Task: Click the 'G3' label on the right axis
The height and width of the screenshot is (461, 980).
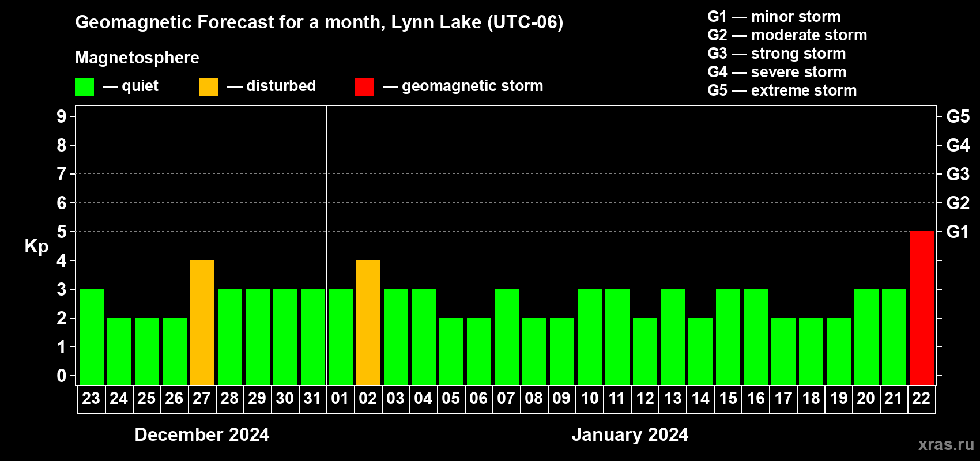Action: click(958, 174)
